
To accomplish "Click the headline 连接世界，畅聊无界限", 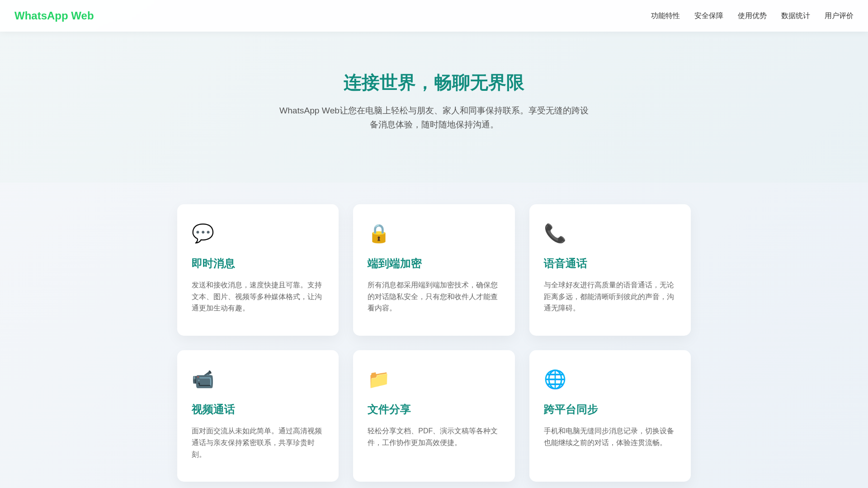I will (434, 83).
